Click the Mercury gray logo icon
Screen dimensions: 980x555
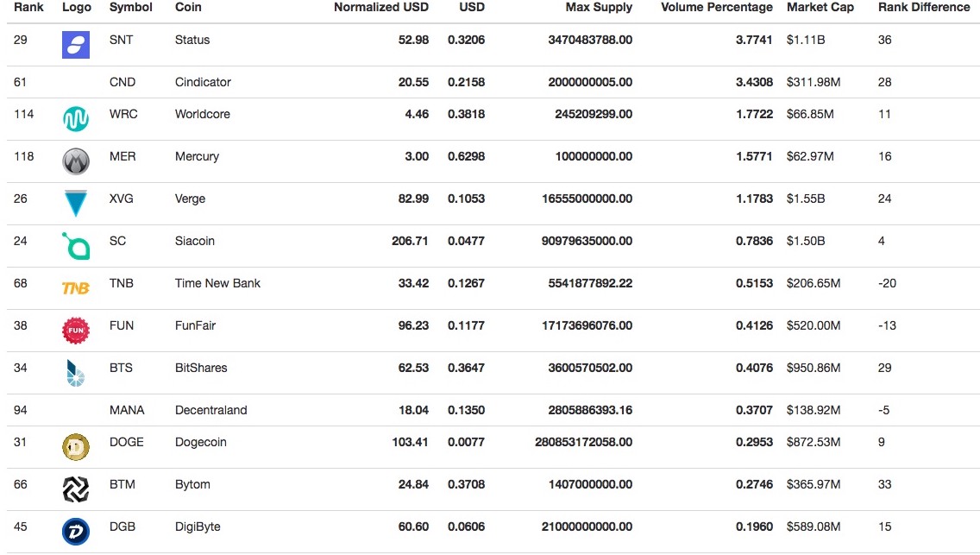(x=76, y=161)
